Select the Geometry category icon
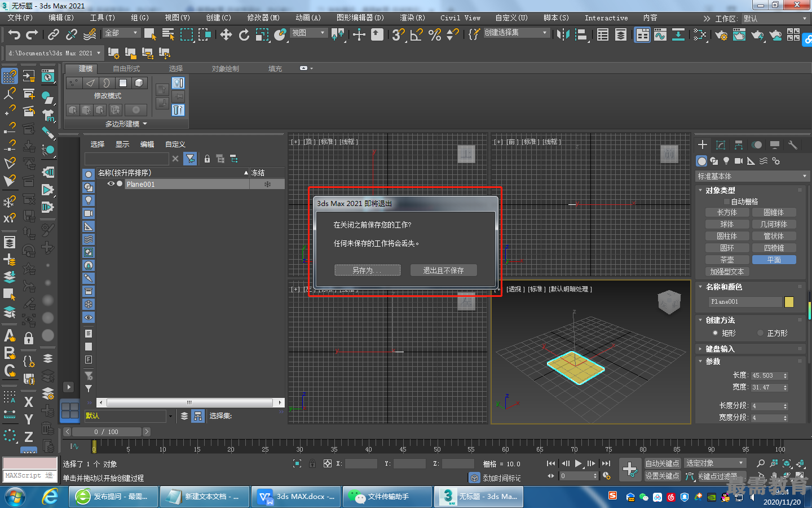812x508 pixels. click(701, 161)
